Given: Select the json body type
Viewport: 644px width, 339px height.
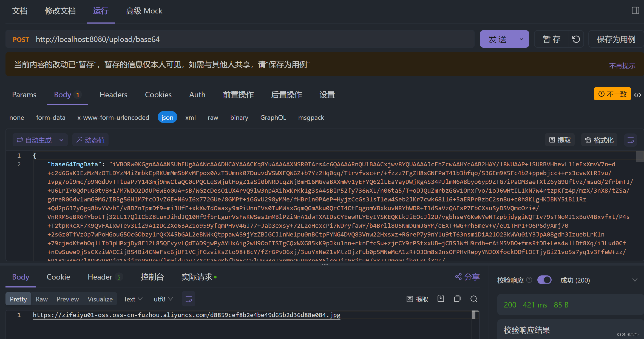Looking at the screenshot, I should pyautogui.click(x=167, y=118).
